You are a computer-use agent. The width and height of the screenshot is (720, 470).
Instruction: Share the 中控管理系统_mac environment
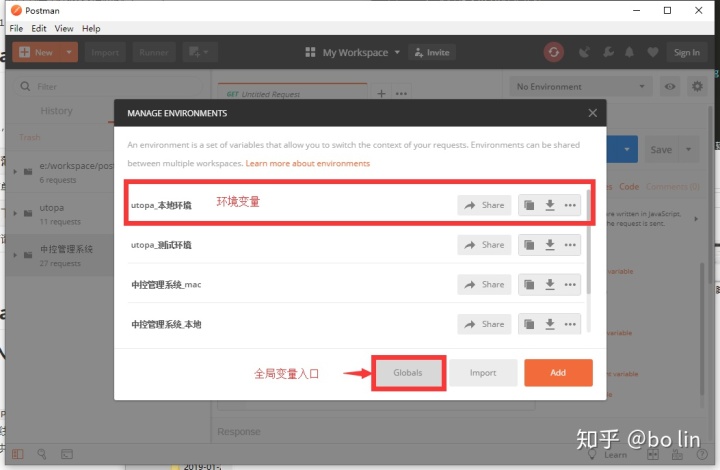(484, 285)
